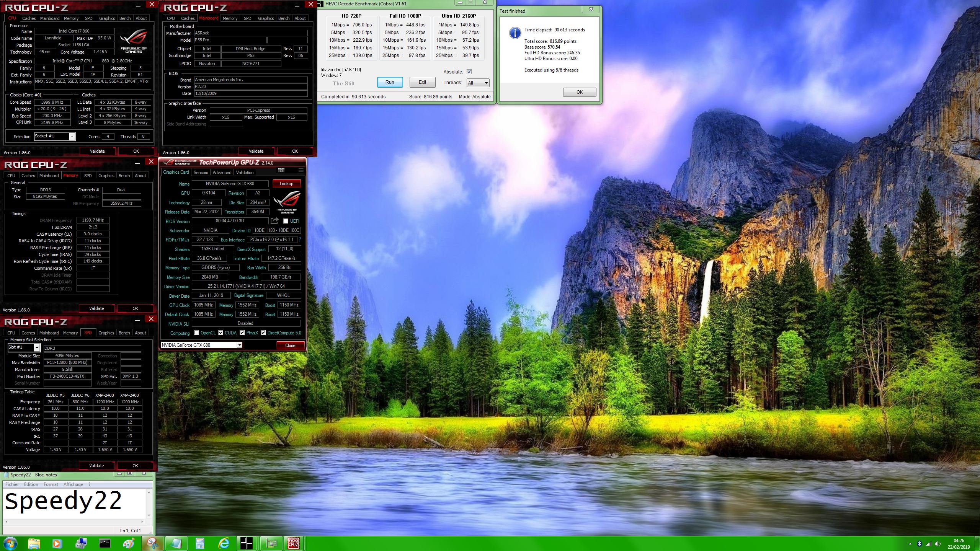Viewport: 980px width, 551px height.
Task: Open the volume speaker tray icon
Action: 938,544
